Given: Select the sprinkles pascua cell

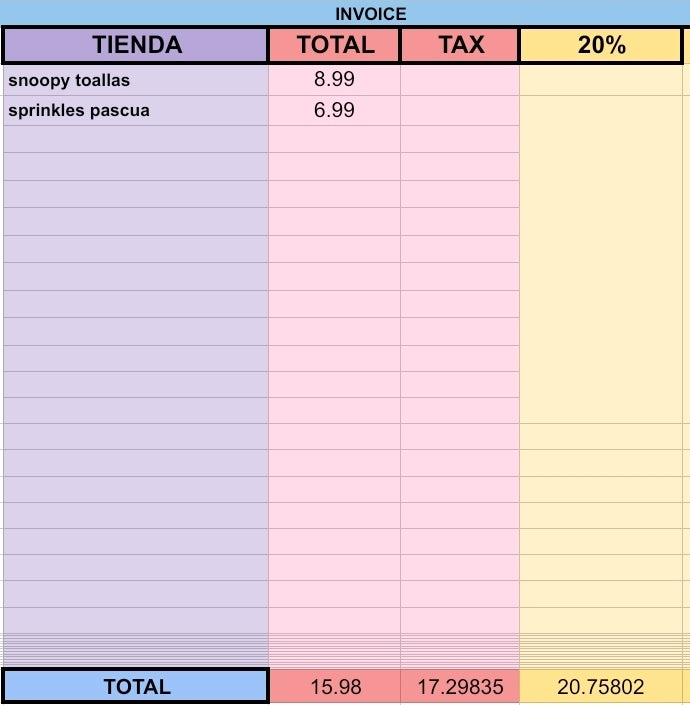Looking at the screenshot, I should 136,111.
